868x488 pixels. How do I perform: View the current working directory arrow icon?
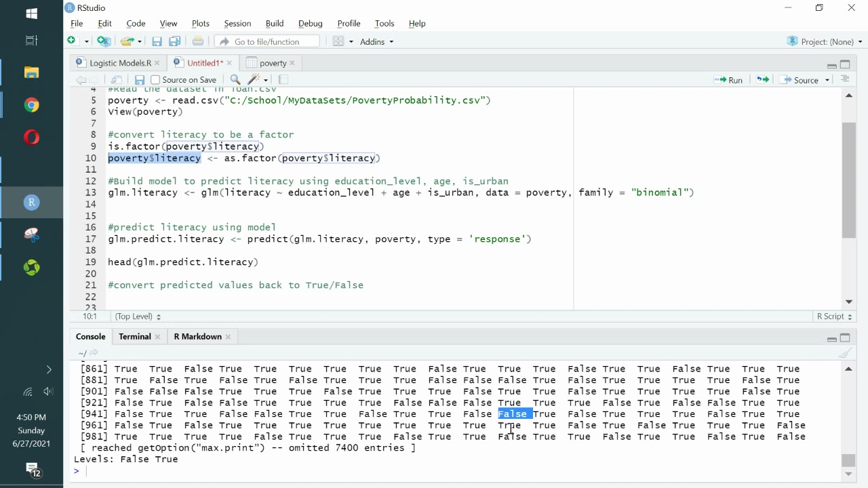click(94, 353)
